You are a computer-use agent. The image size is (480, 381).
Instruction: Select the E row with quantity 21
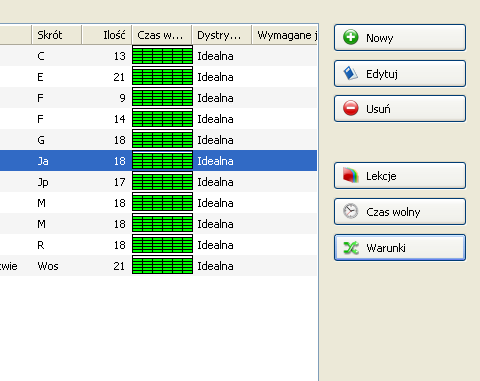pyautogui.click(x=158, y=77)
